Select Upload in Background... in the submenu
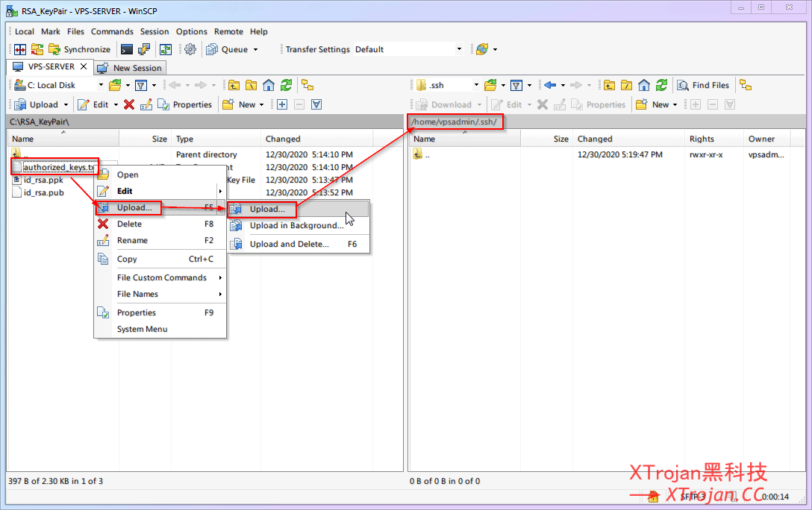The height and width of the screenshot is (510, 812). [x=299, y=225]
